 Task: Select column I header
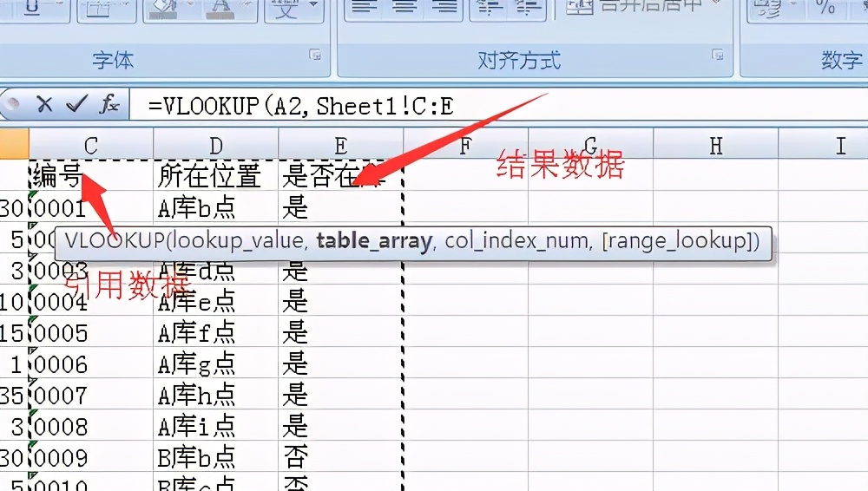click(x=824, y=146)
